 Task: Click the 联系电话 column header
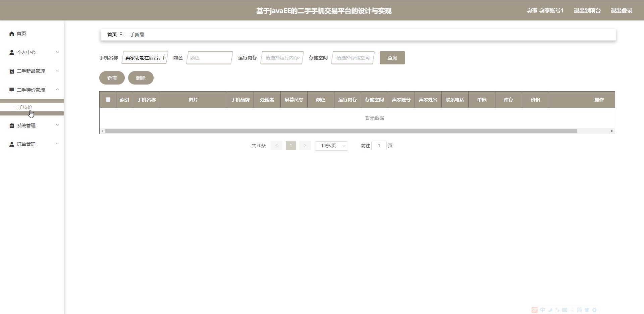tap(455, 100)
